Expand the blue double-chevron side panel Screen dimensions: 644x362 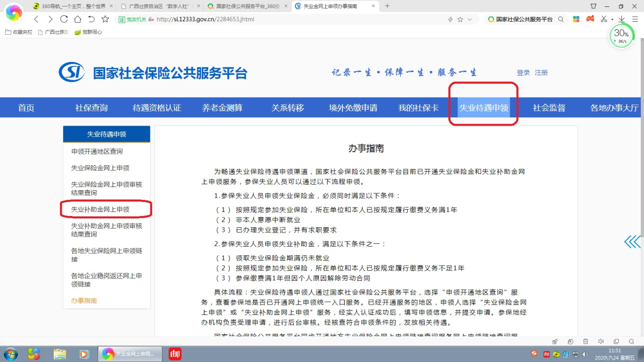coord(632,242)
